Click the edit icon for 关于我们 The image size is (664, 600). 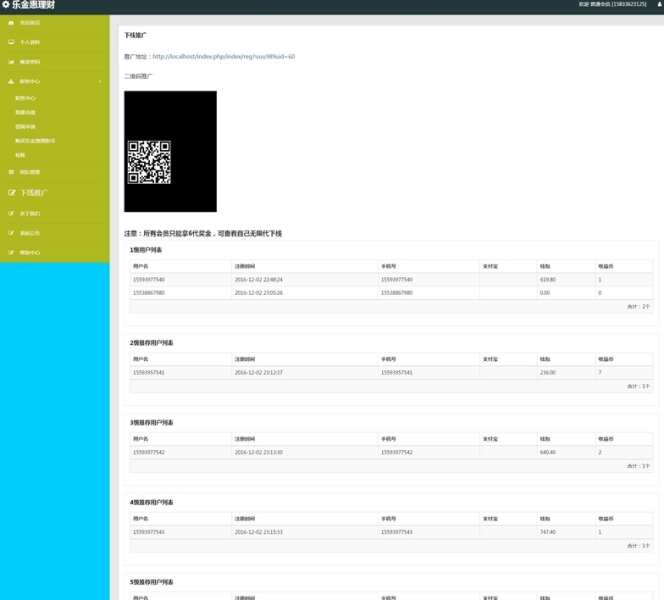11,213
